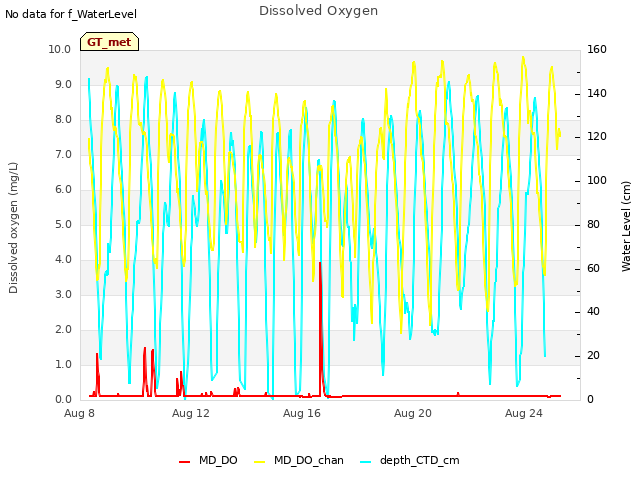Click the '0.0' left axis value
640x480 pixels.
point(63,400)
